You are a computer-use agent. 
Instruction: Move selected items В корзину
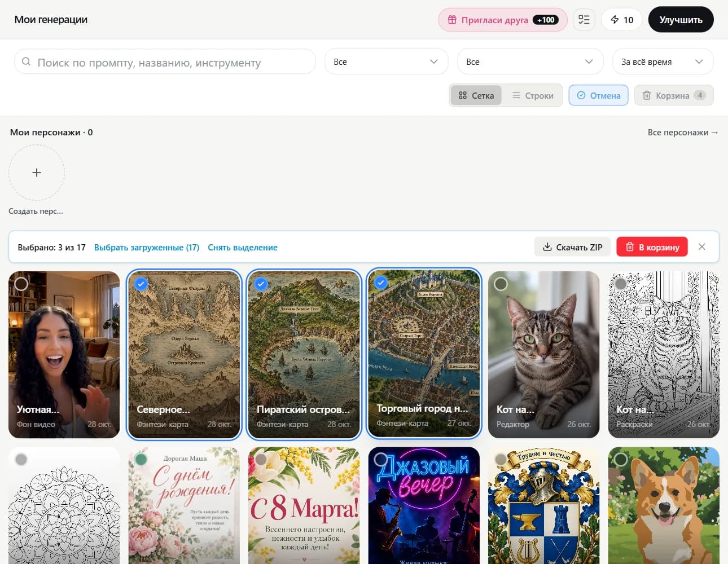652,247
